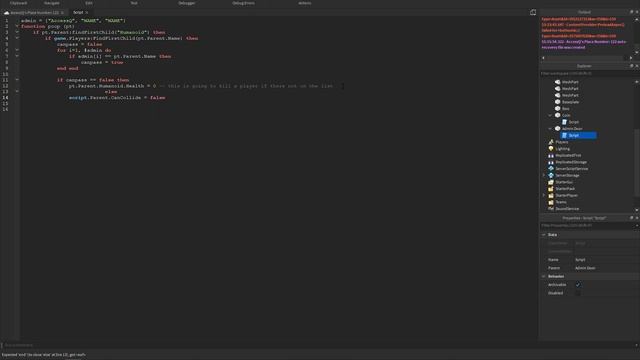Click the Expected 'end' error message in status bar
The height and width of the screenshot is (360, 640).
(44, 355)
